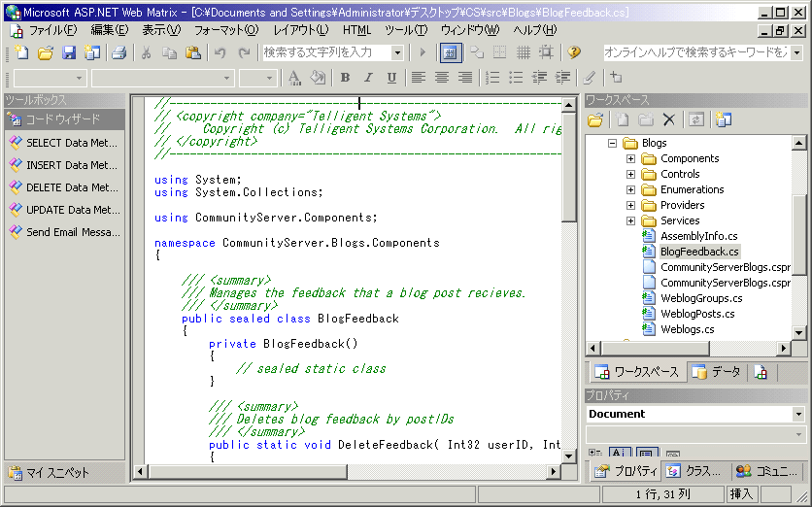The image size is (812, 507).
Task: Select Send Email Message code wizard
Action: 65,232
